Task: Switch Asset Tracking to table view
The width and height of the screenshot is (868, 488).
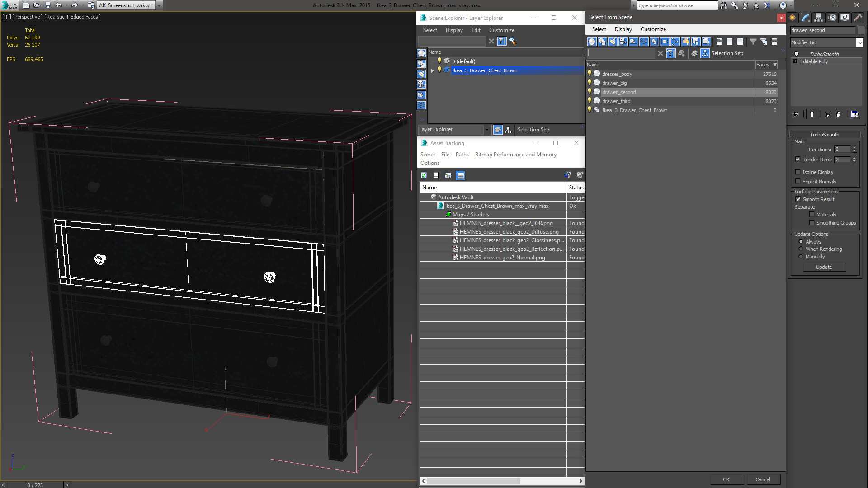Action: point(460,175)
